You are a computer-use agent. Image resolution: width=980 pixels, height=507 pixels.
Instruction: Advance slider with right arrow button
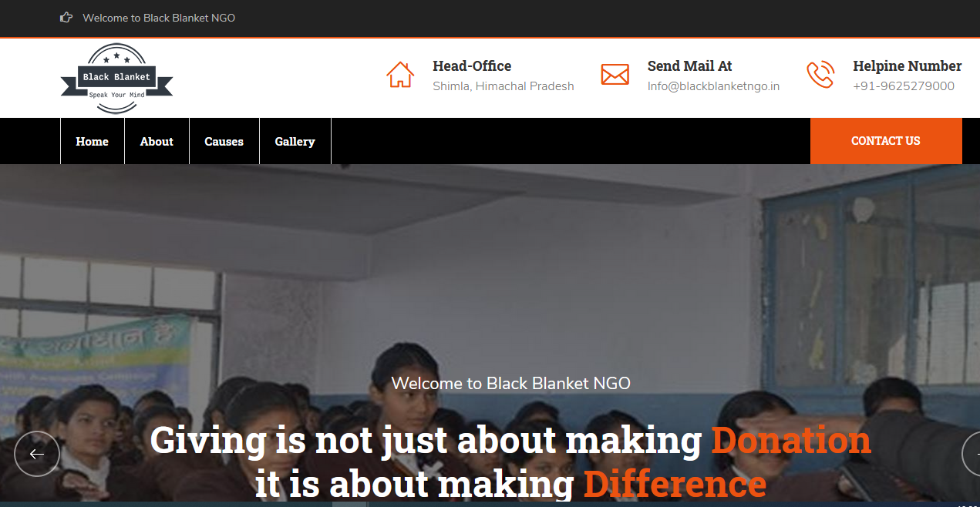click(x=971, y=454)
